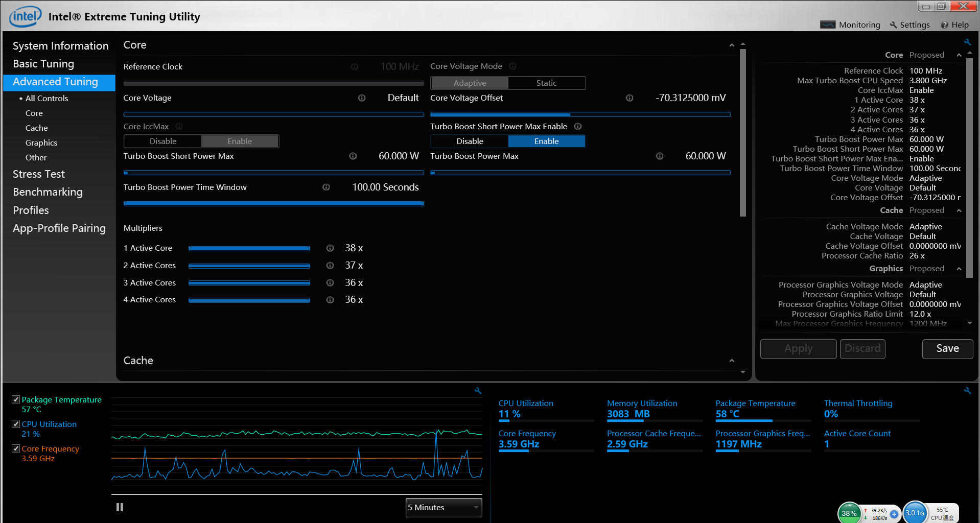Select All Controls under Advanced Tuning
The image size is (980, 523).
46,98
